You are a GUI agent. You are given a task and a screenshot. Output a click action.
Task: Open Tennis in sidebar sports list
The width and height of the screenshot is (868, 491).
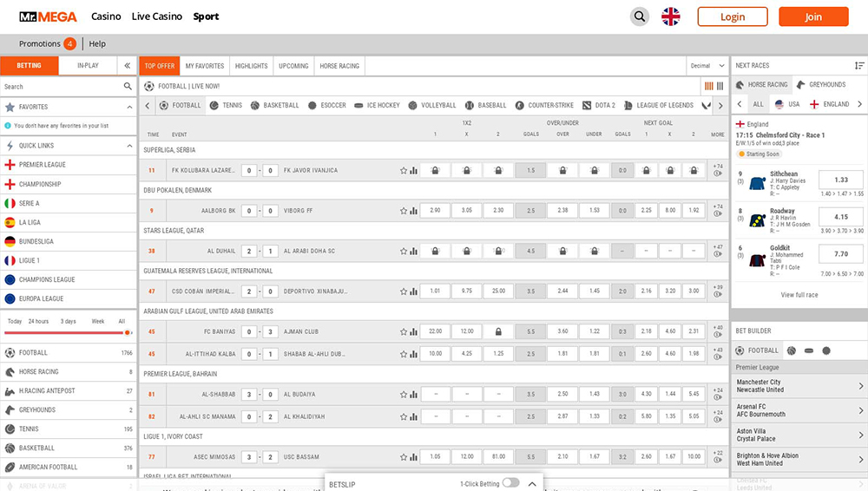click(x=68, y=429)
